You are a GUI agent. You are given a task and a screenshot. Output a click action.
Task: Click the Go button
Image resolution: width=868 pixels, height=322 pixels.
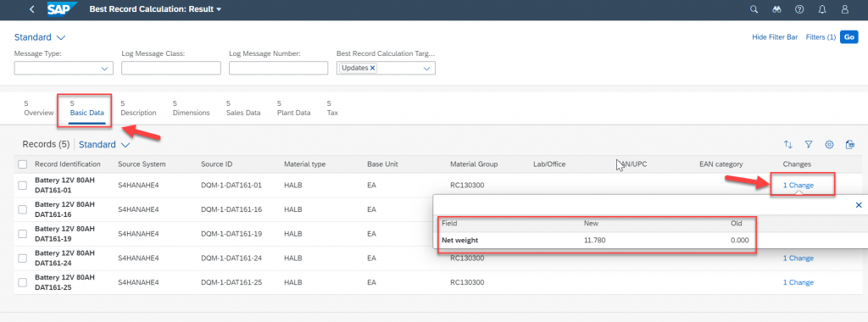tap(849, 37)
